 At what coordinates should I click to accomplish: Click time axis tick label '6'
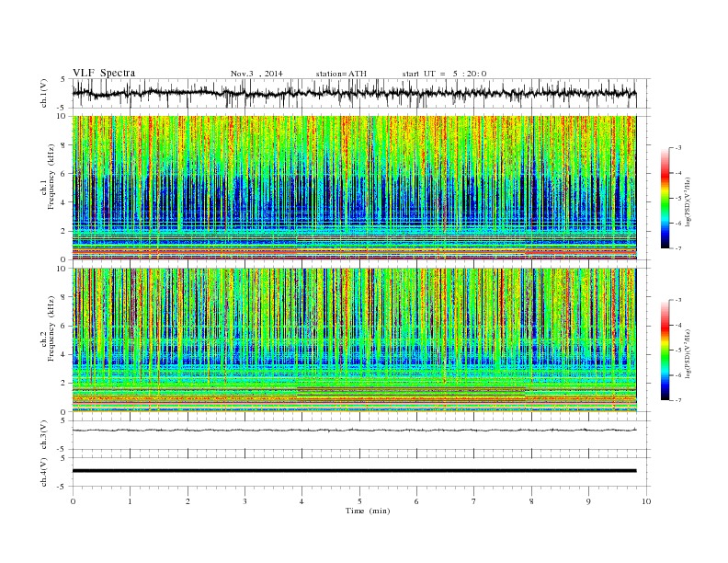click(416, 501)
